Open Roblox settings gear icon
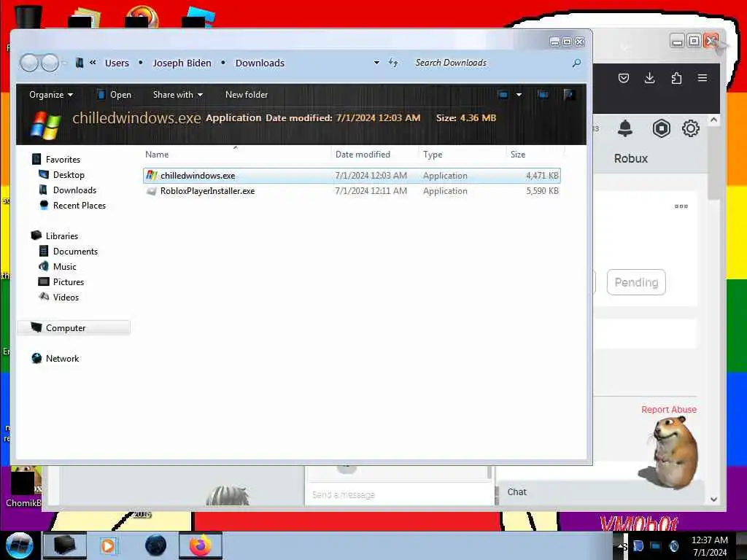 pos(690,128)
